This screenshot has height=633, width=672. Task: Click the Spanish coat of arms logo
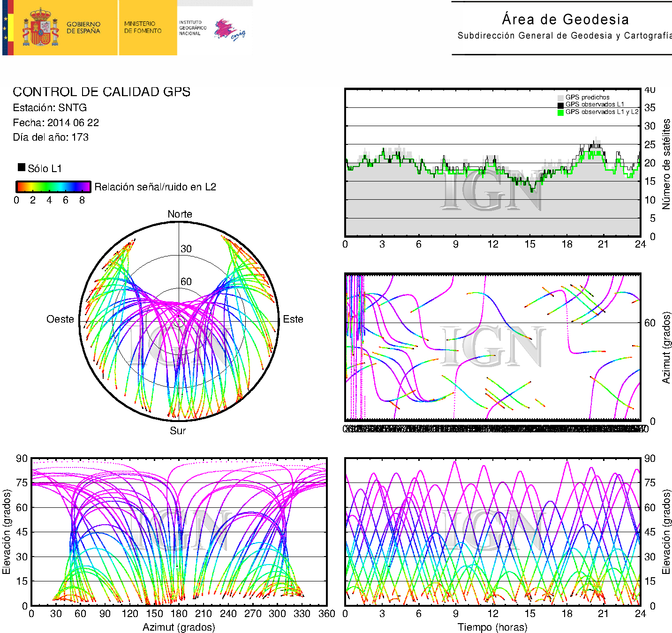[41, 28]
